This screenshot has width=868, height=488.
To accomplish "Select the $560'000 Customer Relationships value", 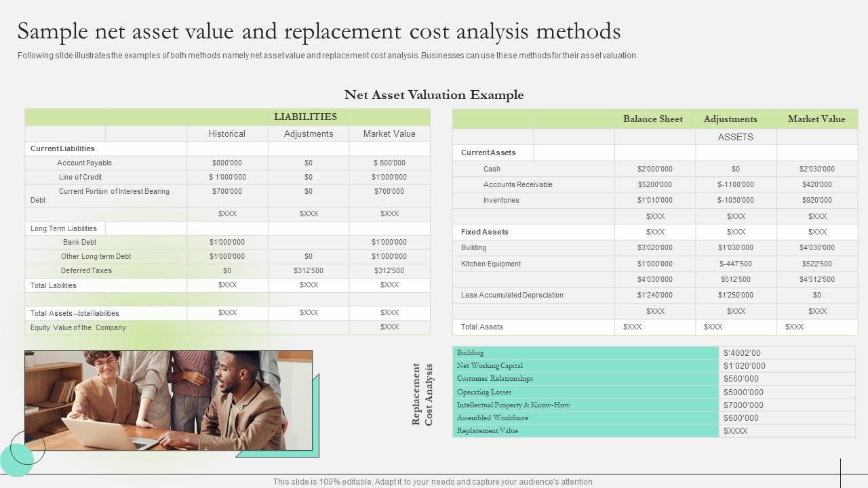I will point(741,379).
